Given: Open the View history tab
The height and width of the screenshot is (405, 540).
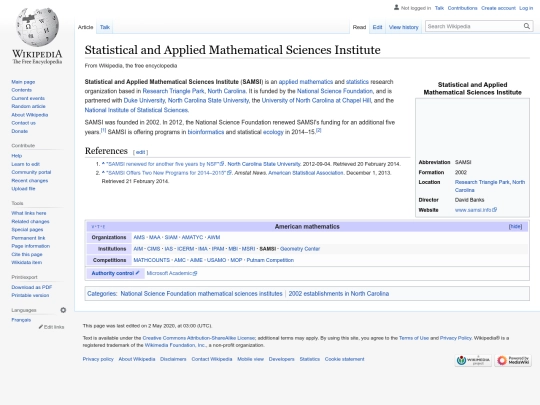Looking at the screenshot, I should 404,27.
